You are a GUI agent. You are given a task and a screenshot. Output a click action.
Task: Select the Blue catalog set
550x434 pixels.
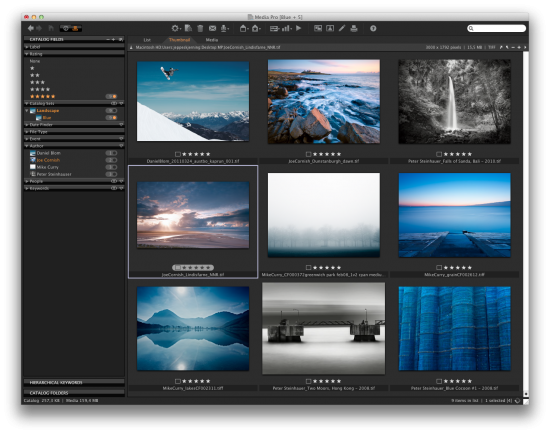47,118
